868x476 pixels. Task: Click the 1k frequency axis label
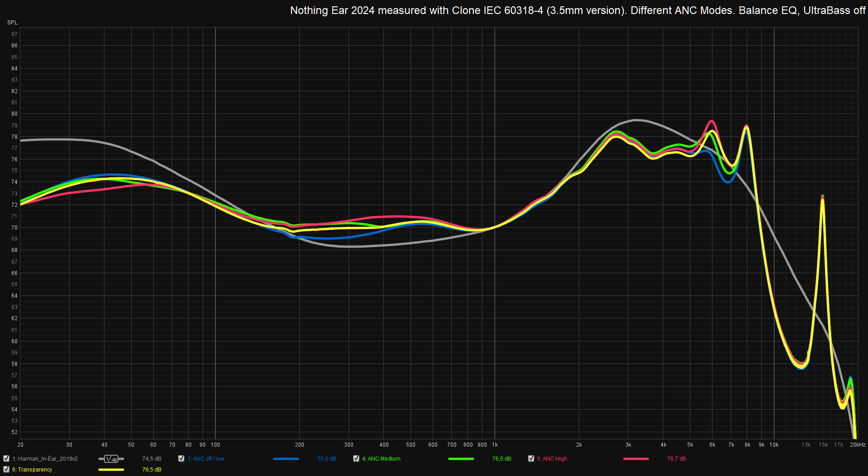pos(495,445)
